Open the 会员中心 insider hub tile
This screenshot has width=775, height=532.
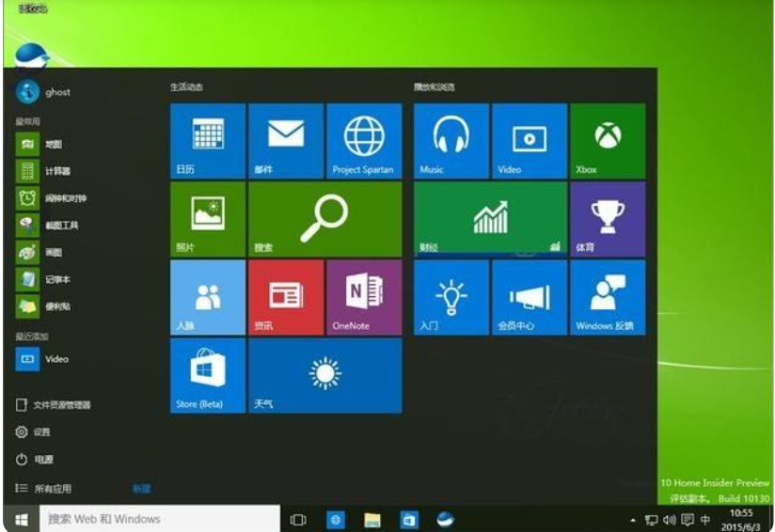[x=530, y=297]
